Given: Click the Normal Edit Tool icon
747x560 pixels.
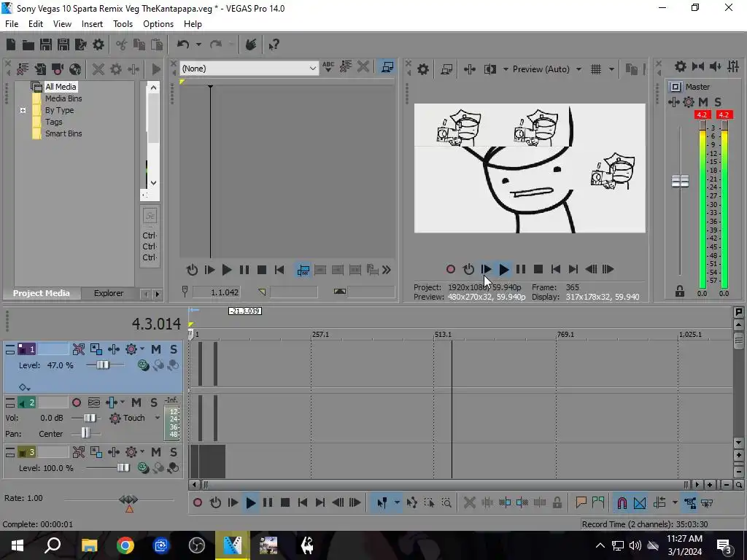Looking at the screenshot, I should pos(382,502).
